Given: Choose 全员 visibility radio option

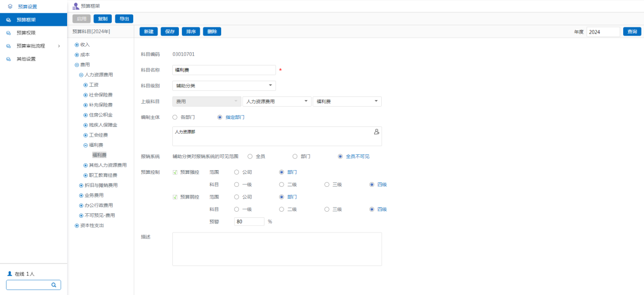Looking at the screenshot, I should [250, 156].
